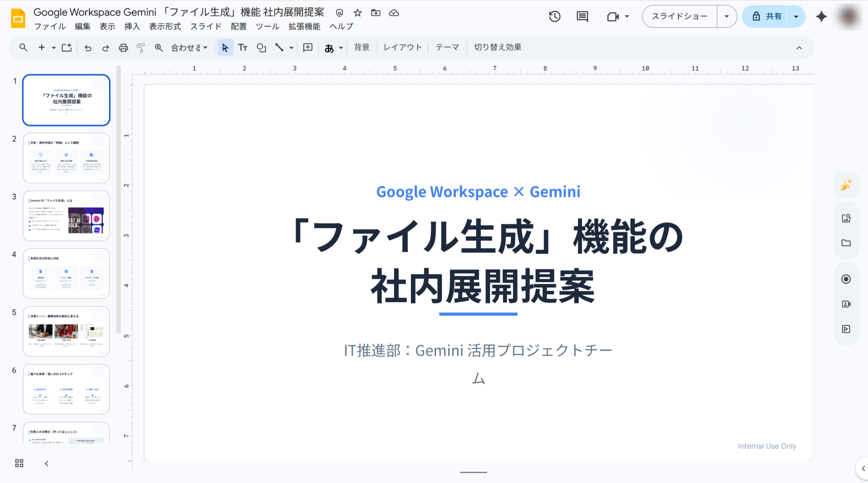The image size is (868, 483).
Task: Open new slide layout dropdown arrow
Action: tap(54, 48)
